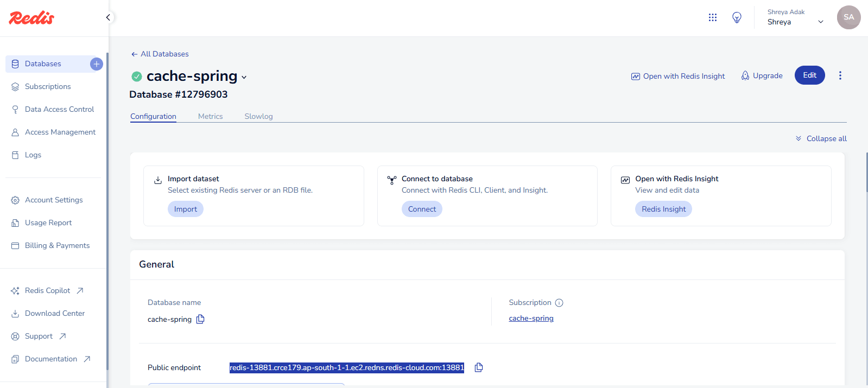Image resolution: width=868 pixels, height=388 pixels.
Task: Click the Redis Insight button
Action: coord(663,209)
